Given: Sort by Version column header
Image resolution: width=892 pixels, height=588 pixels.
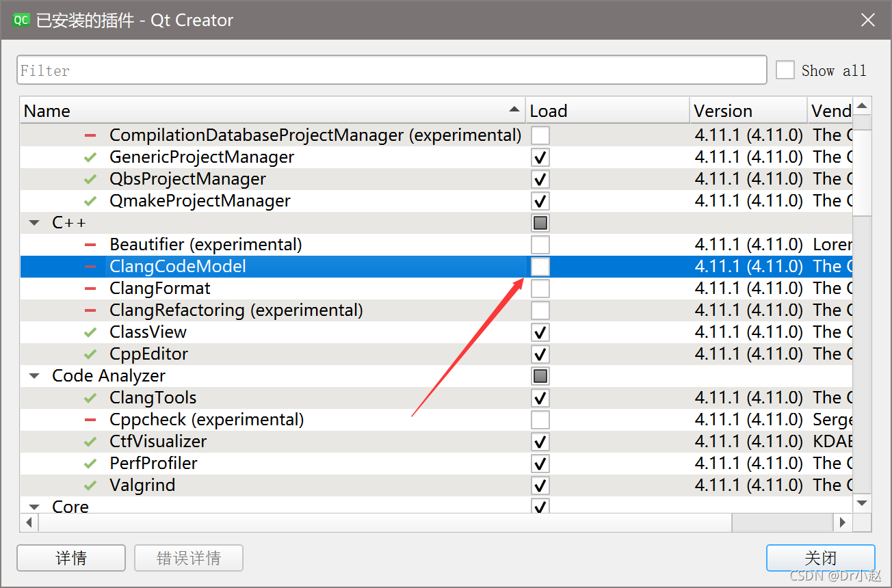Looking at the screenshot, I should tap(748, 111).
